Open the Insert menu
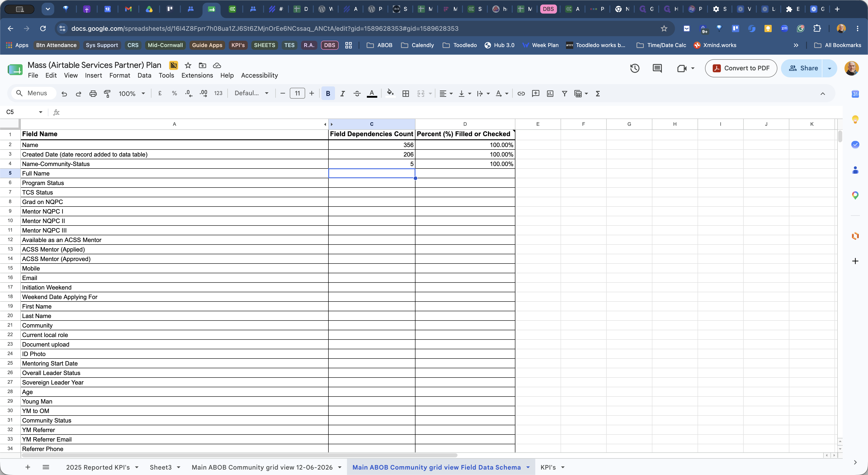This screenshot has height=475, width=868. pos(93,76)
